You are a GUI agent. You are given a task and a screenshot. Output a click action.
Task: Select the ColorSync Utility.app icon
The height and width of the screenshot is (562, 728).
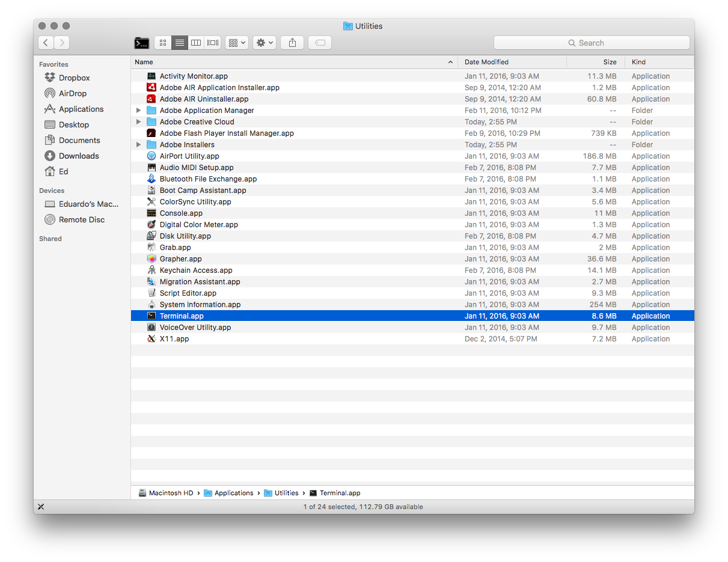click(151, 202)
